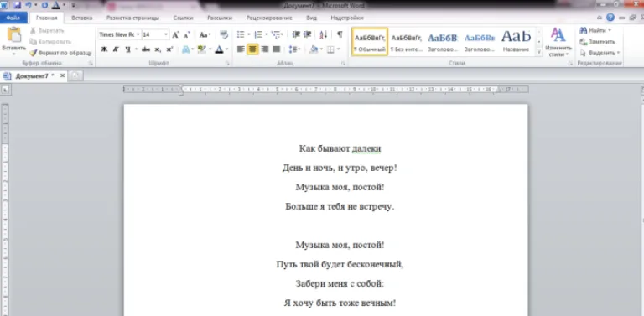Decrease the paragraph indent
Viewport: 644px width, 316px height.
(x=296, y=35)
